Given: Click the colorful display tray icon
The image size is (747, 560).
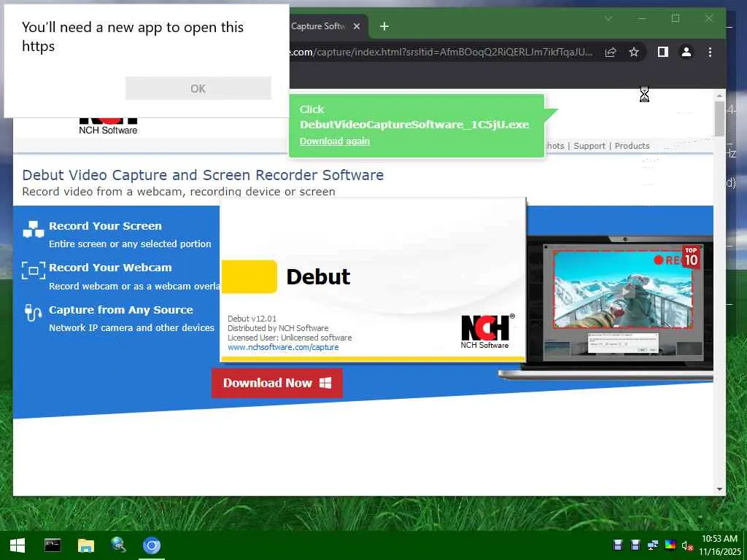Looking at the screenshot, I should pos(670,545).
